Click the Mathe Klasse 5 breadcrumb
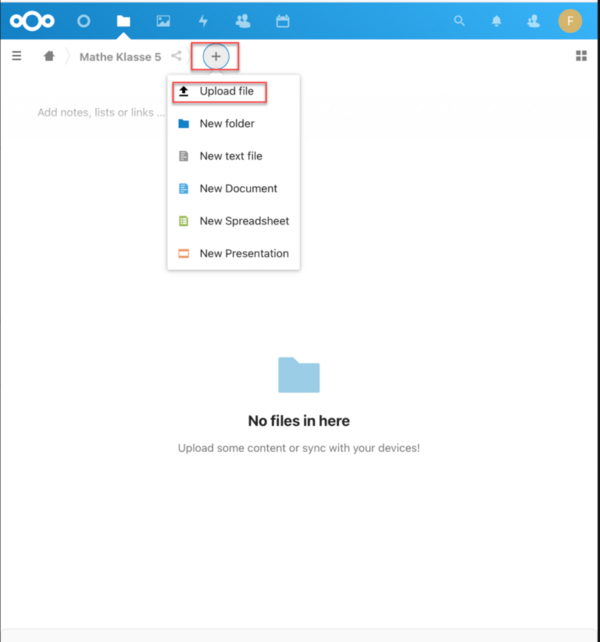This screenshot has width=600, height=642. coord(120,57)
